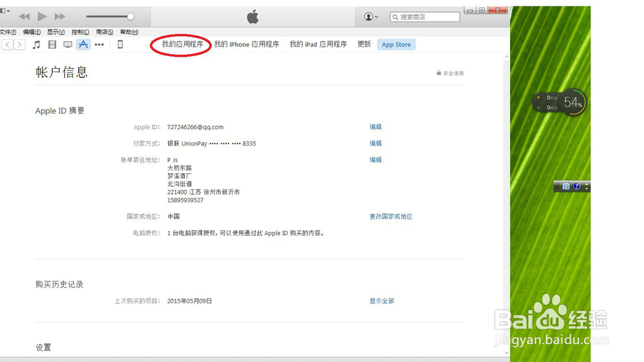
Task: Click the rewind playback button
Action: point(24,17)
